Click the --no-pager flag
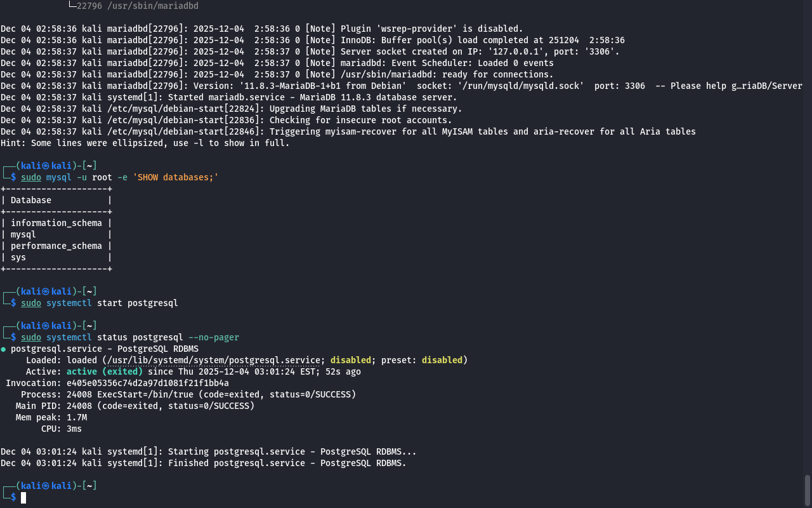812x508 pixels. click(214, 337)
